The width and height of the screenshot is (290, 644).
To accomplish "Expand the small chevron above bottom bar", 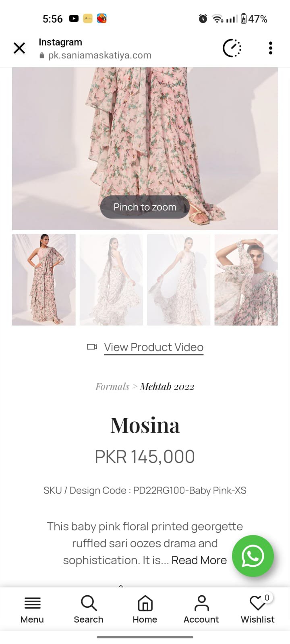I will (x=121, y=586).
